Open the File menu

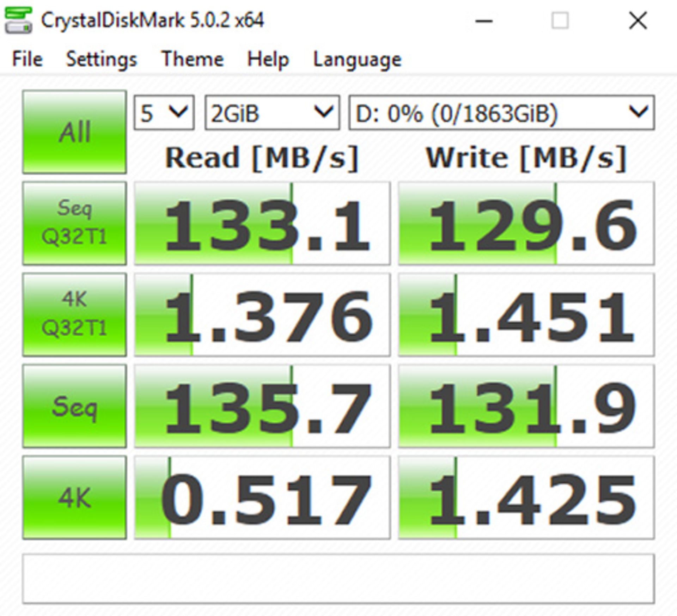pyautogui.click(x=27, y=59)
